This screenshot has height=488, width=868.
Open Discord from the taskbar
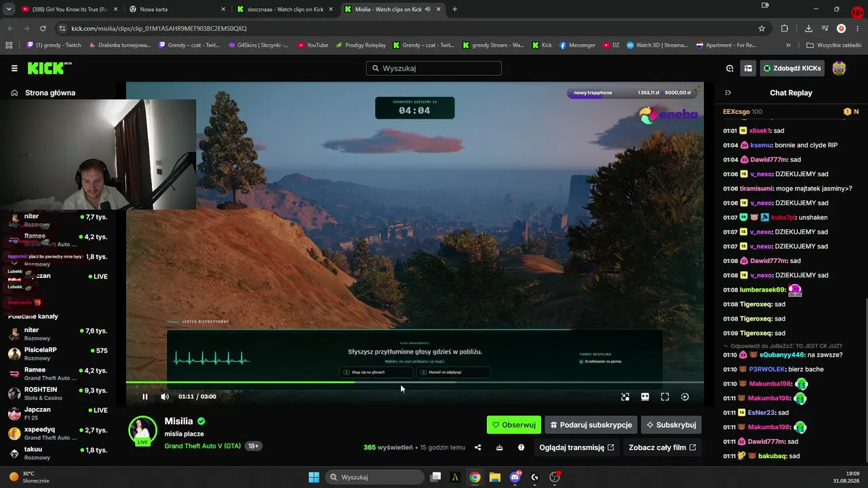tap(515, 477)
